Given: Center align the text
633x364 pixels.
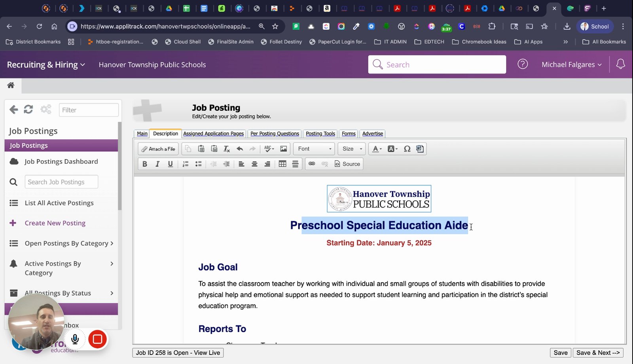Looking at the screenshot, I should click(254, 164).
